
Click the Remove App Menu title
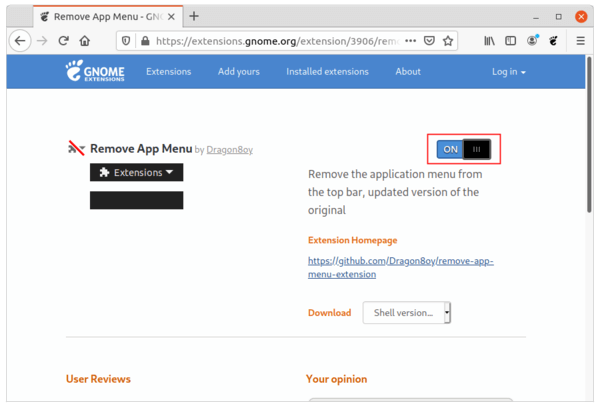coord(141,149)
